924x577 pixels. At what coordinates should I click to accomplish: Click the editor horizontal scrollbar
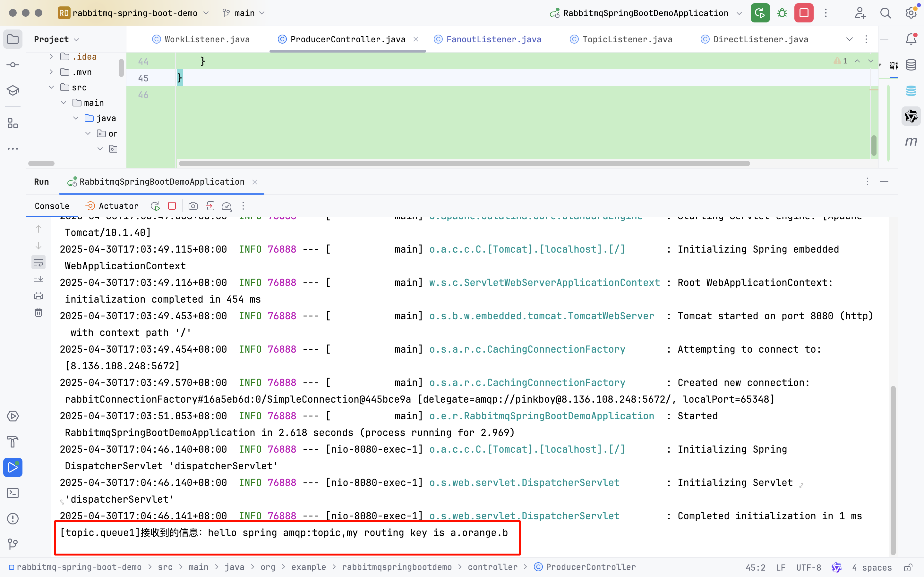[464, 163]
